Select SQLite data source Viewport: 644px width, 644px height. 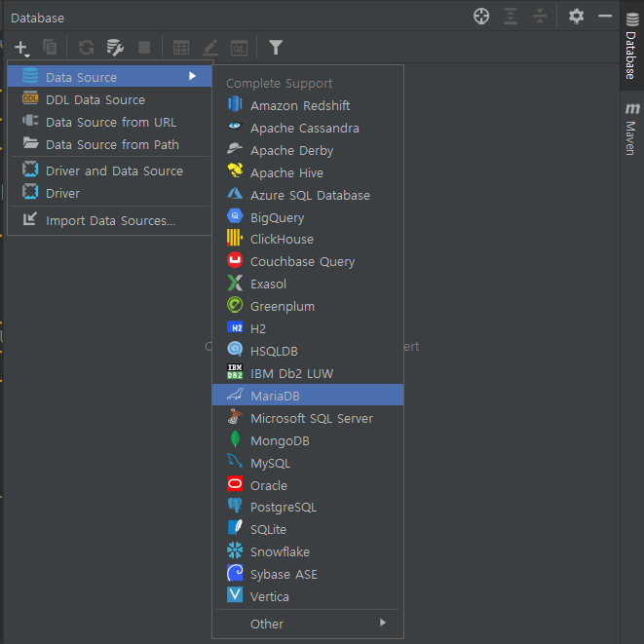(x=308, y=529)
